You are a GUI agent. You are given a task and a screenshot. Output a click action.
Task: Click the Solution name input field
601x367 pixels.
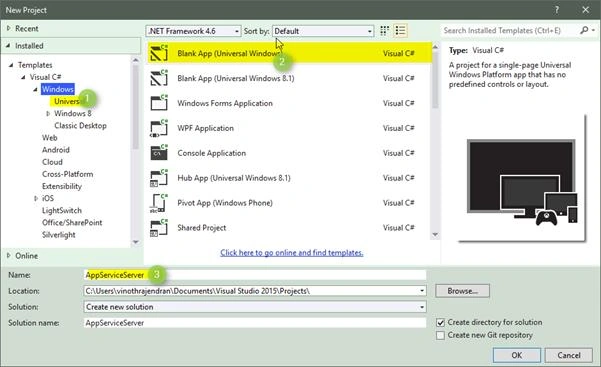[x=255, y=323]
